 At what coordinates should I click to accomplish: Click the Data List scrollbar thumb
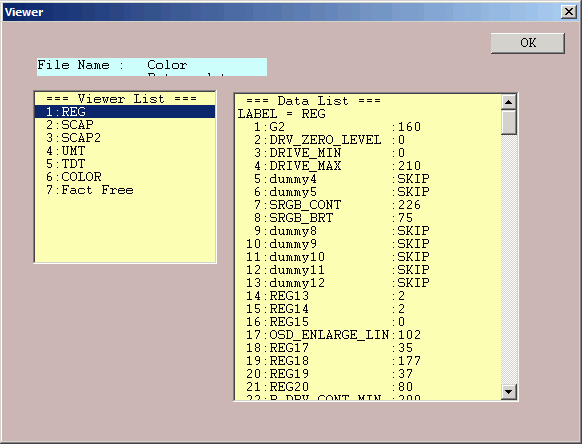coord(508,122)
